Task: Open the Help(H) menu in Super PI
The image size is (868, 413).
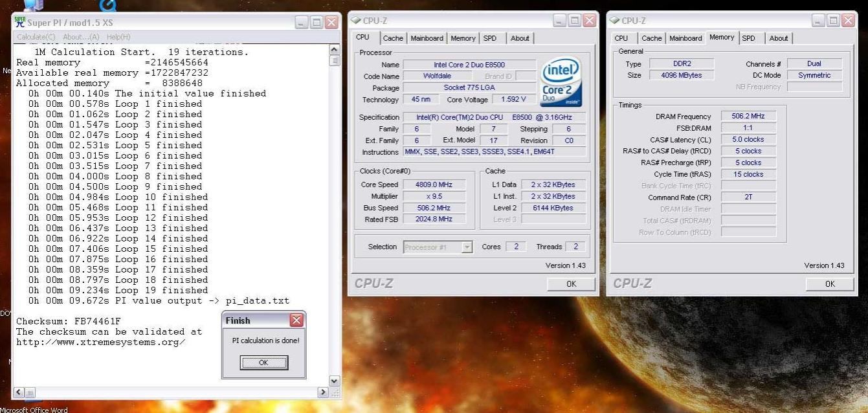Action: point(118,37)
